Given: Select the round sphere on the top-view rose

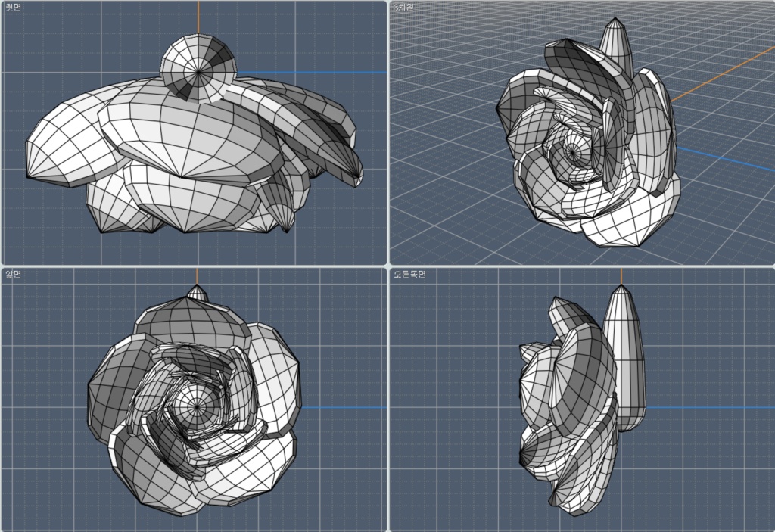Looking at the screenshot, I should click(199, 69).
